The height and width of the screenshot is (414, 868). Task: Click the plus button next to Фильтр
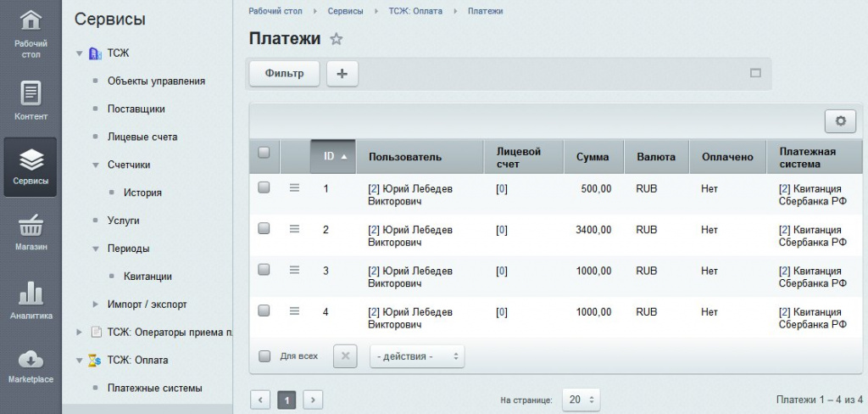(342, 74)
